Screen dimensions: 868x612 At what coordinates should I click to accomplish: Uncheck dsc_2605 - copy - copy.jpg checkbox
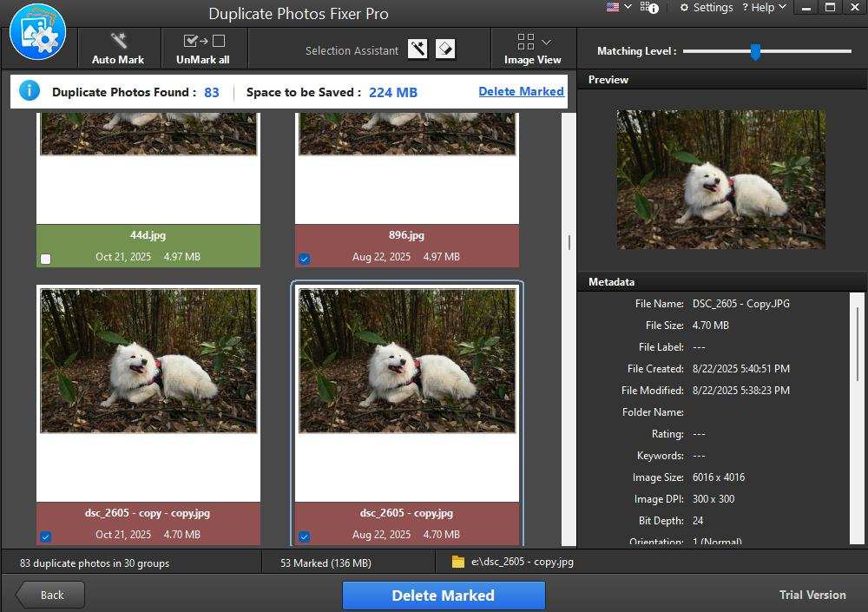(46, 536)
